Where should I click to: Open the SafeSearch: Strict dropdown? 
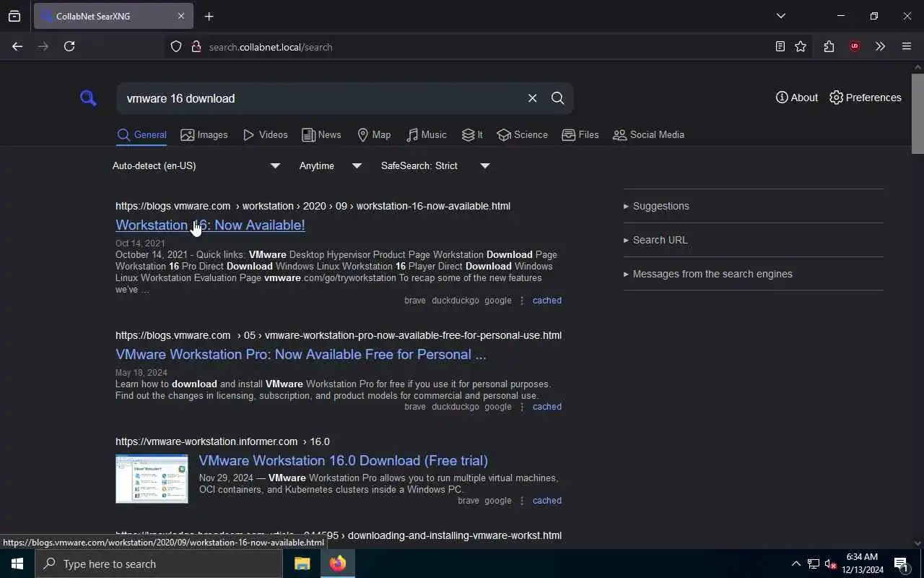(x=435, y=165)
